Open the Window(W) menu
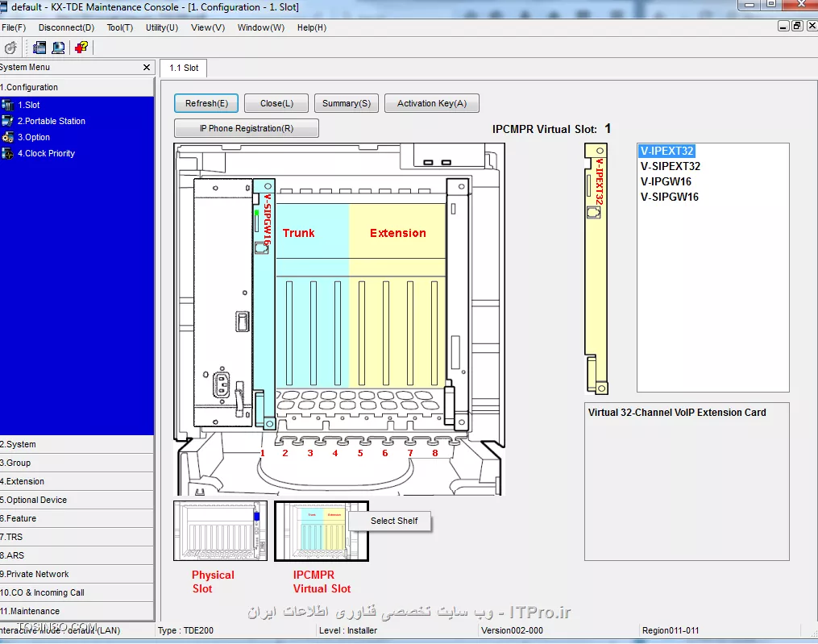This screenshot has width=818, height=644. [x=261, y=27]
